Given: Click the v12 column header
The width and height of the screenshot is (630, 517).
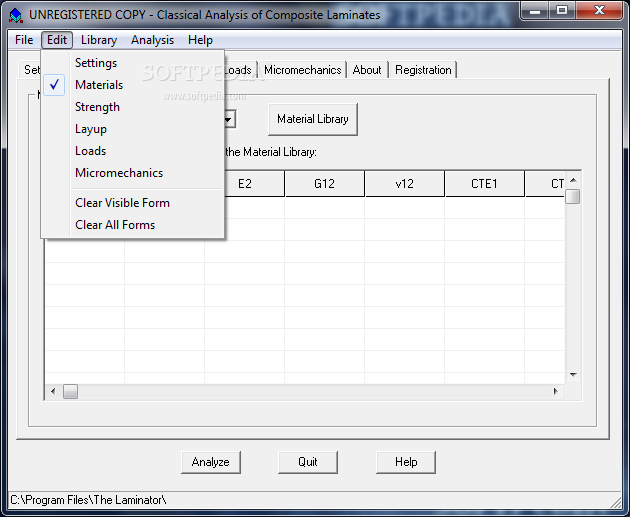Looking at the screenshot, I should click(x=404, y=184).
